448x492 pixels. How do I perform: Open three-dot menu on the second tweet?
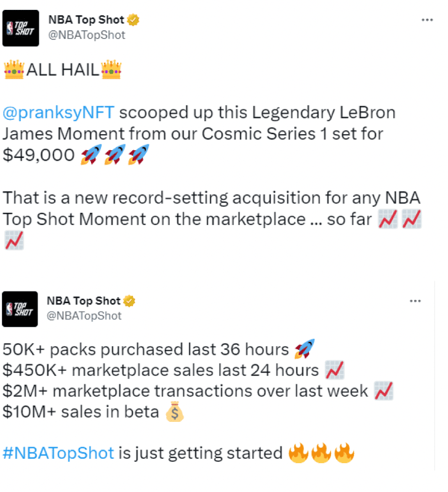point(415,301)
